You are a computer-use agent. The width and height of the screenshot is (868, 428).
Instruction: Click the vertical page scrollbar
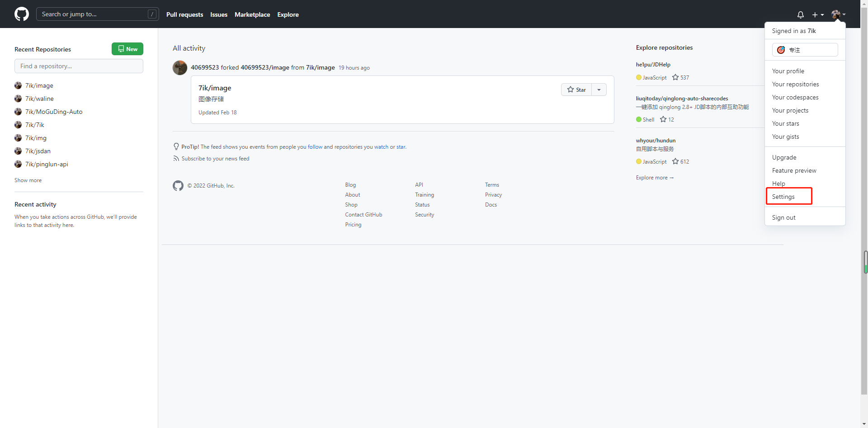(865, 261)
